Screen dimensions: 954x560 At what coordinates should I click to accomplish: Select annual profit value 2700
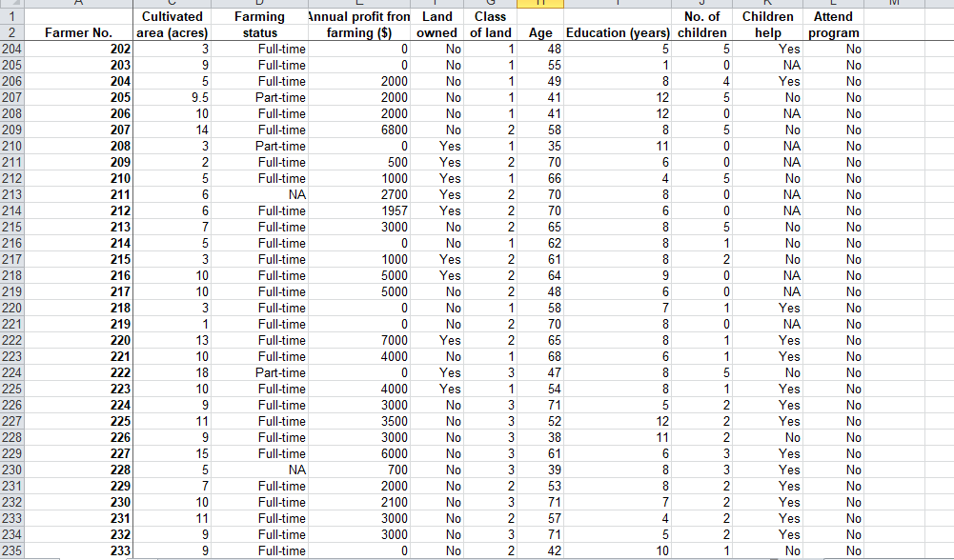click(x=359, y=194)
